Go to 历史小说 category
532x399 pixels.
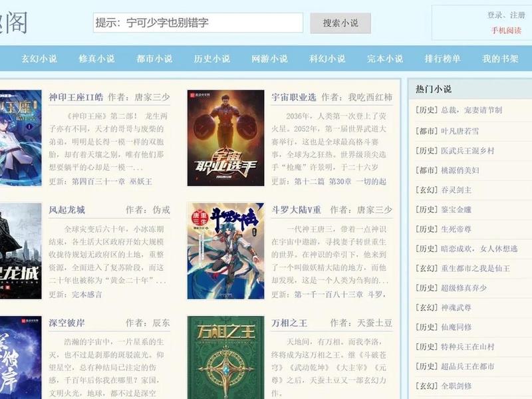(212, 59)
